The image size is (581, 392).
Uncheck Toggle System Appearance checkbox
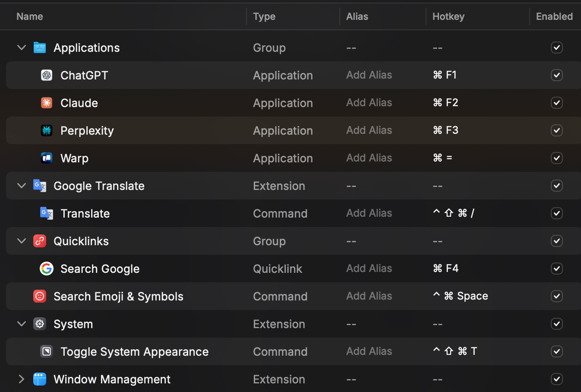557,351
